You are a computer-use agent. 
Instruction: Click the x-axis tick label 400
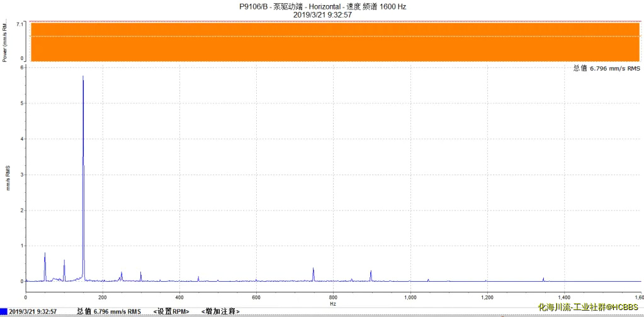point(179,297)
